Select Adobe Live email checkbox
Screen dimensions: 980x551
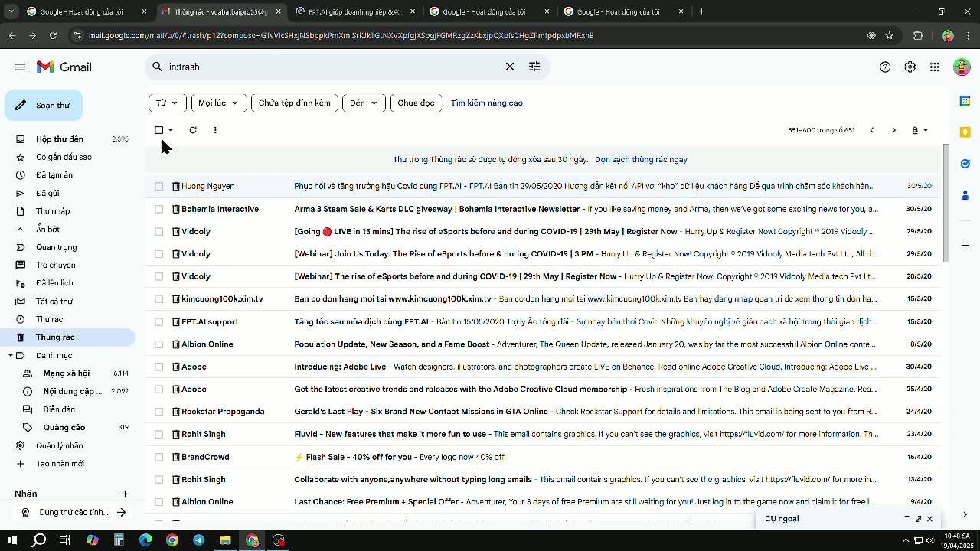pyautogui.click(x=158, y=367)
